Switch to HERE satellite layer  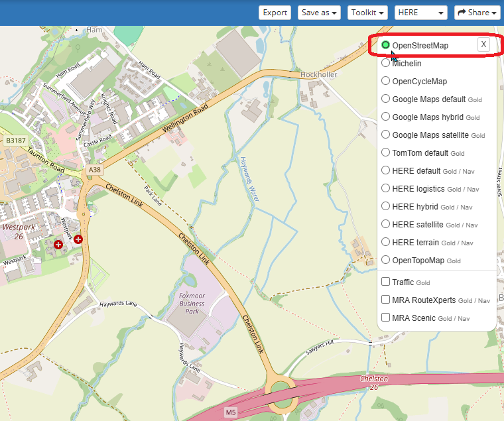point(385,224)
